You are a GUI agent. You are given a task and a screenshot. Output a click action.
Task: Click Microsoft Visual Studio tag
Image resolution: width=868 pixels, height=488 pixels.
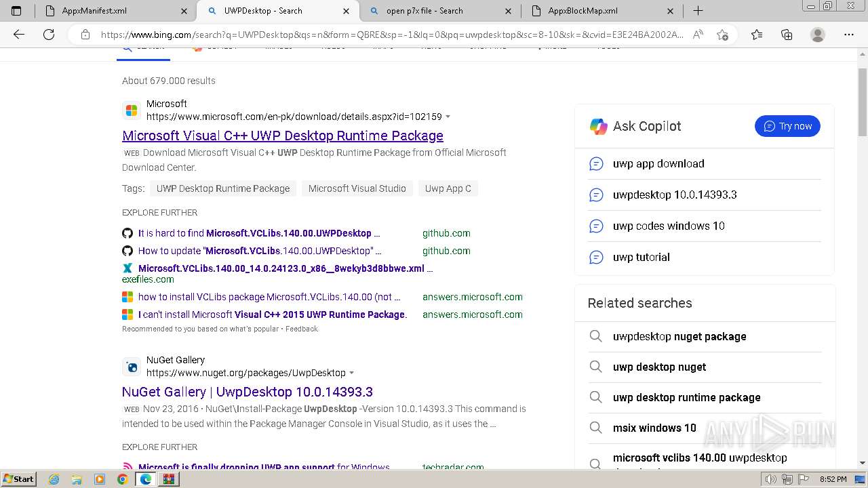tap(357, 188)
